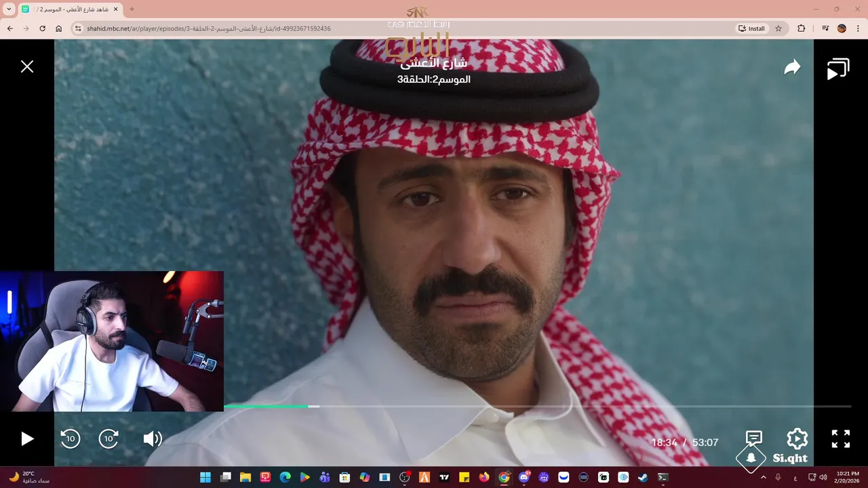Screen dimensions: 868x488
Task: Open Terminal from the taskbar
Action: (x=663, y=477)
